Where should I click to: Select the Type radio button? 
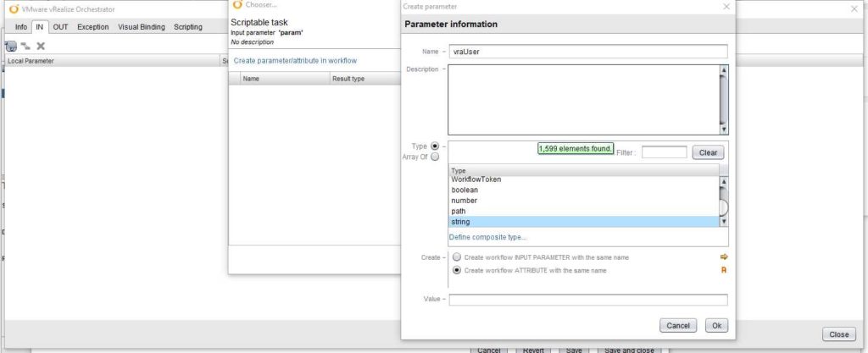pos(435,146)
